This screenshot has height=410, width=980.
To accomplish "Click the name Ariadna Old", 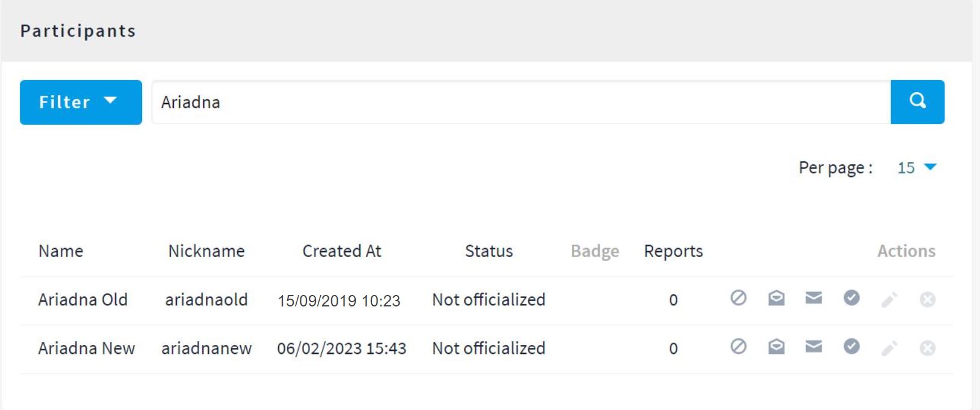I will (x=83, y=300).
